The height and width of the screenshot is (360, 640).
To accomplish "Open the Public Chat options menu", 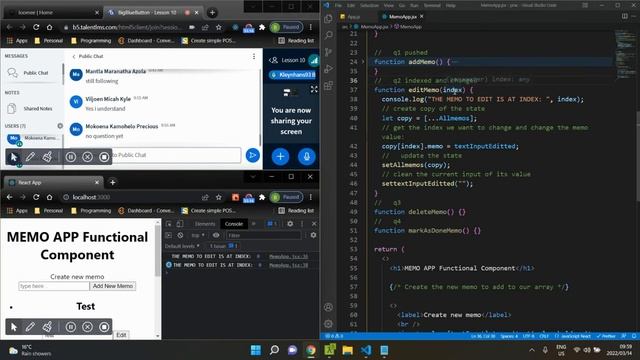I will pyautogui.click(x=254, y=56).
